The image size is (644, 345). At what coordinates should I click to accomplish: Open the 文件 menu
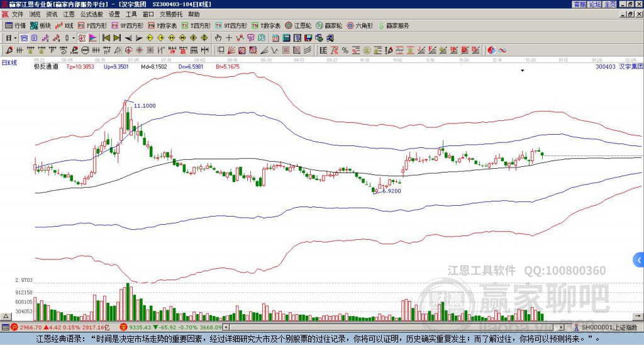tap(18, 14)
